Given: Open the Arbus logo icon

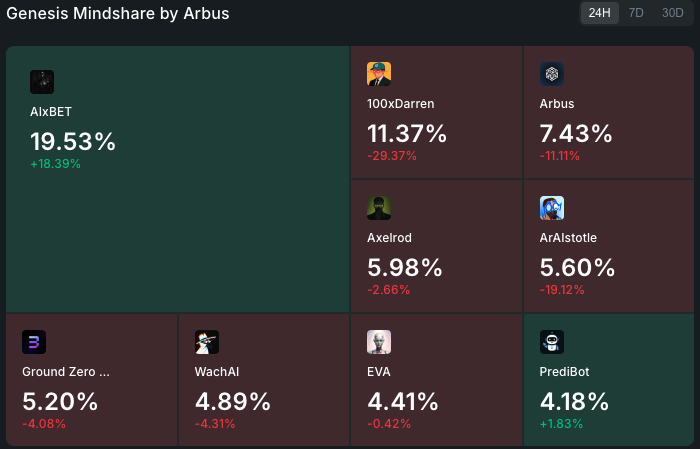Looking at the screenshot, I should point(552,74).
